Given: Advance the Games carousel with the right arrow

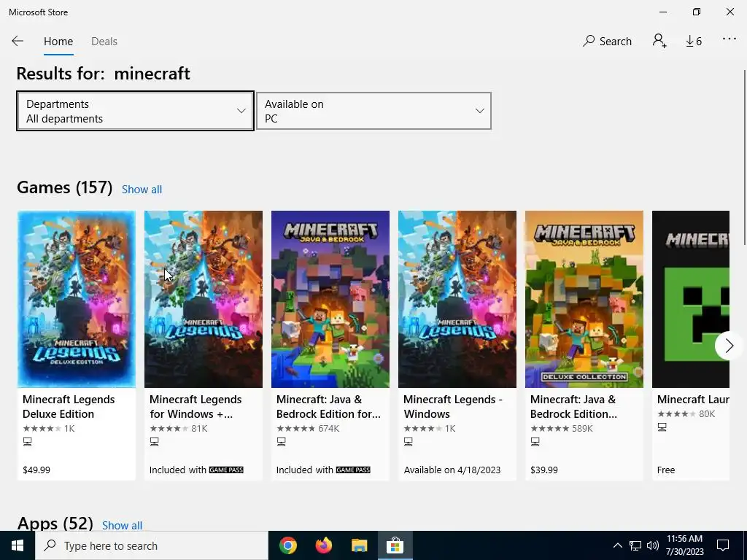Looking at the screenshot, I should coord(729,346).
